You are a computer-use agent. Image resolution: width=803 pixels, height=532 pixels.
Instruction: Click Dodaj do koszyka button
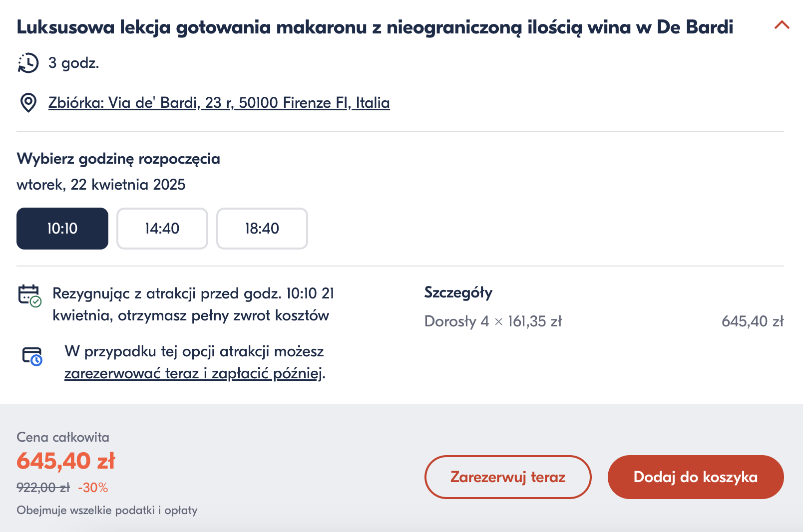tap(696, 477)
